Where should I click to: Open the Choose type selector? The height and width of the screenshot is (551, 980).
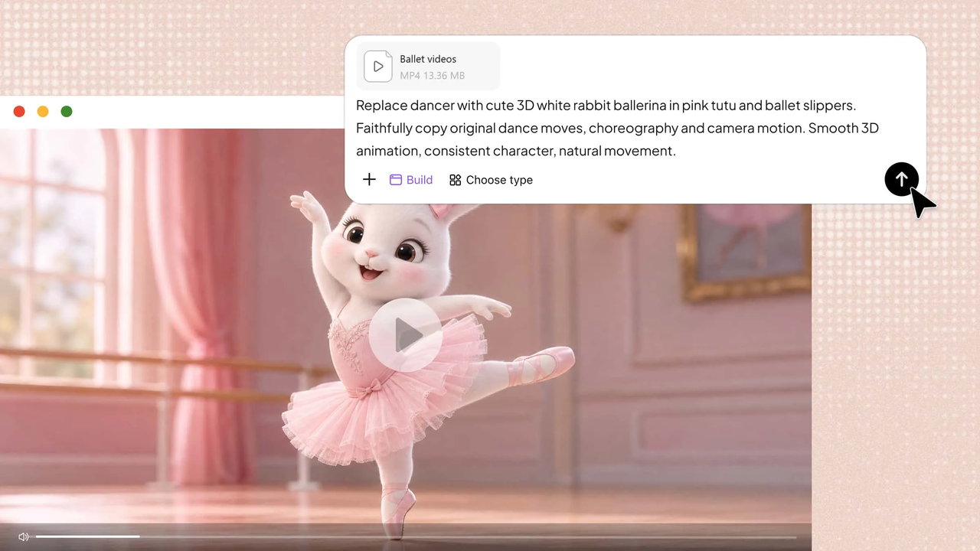(491, 180)
